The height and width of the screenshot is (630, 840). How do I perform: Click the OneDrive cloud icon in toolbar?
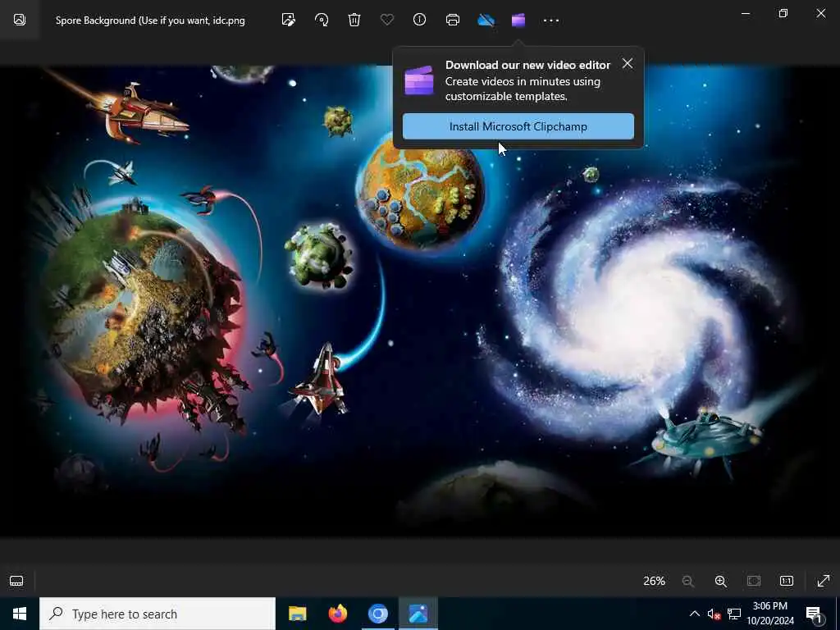(x=486, y=20)
